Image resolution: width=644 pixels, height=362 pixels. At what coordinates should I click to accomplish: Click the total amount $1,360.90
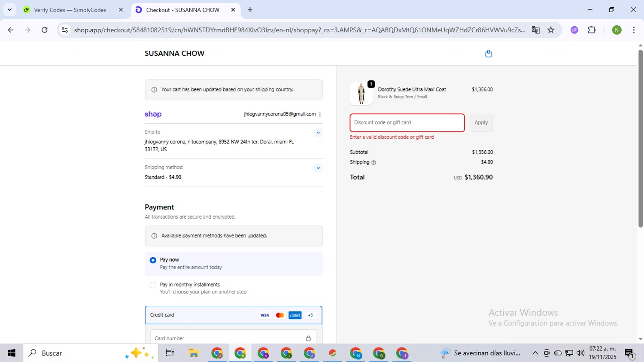pyautogui.click(x=479, y=177)
